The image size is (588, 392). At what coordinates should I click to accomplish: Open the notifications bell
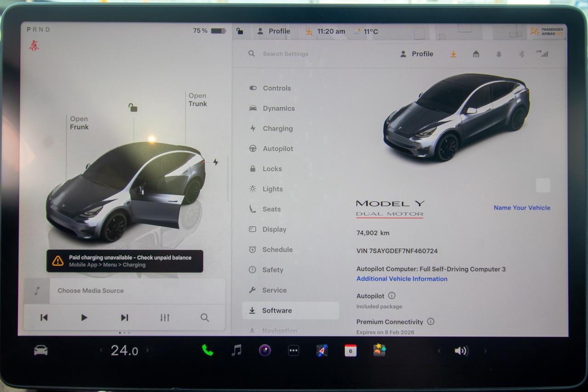tap(499, 54)
